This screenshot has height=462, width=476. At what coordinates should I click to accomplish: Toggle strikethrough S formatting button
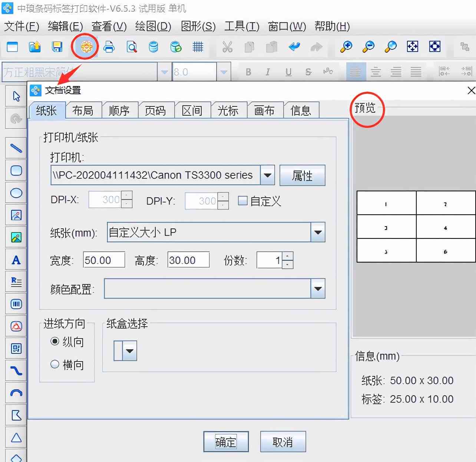(308, 72)
